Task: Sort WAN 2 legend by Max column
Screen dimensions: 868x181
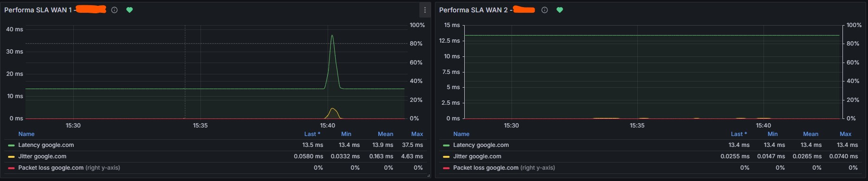Action: point(845,134)
